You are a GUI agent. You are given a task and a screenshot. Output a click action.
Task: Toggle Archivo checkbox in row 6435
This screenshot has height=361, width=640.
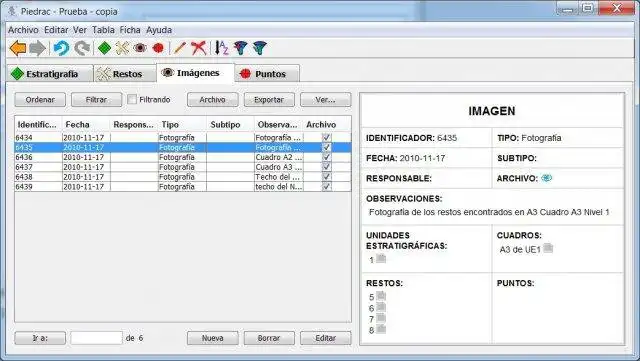327,147
